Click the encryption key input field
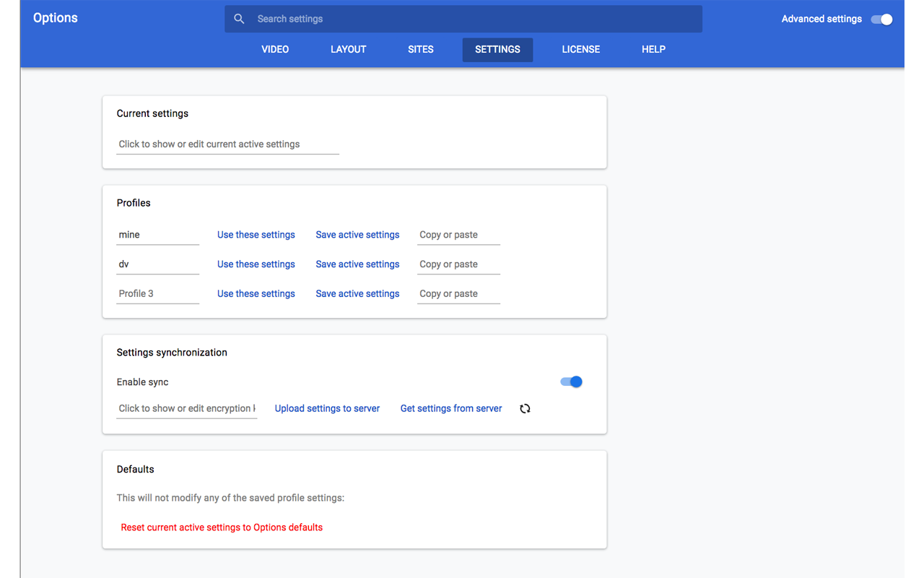The image size is (924, 578). point(187,408)
